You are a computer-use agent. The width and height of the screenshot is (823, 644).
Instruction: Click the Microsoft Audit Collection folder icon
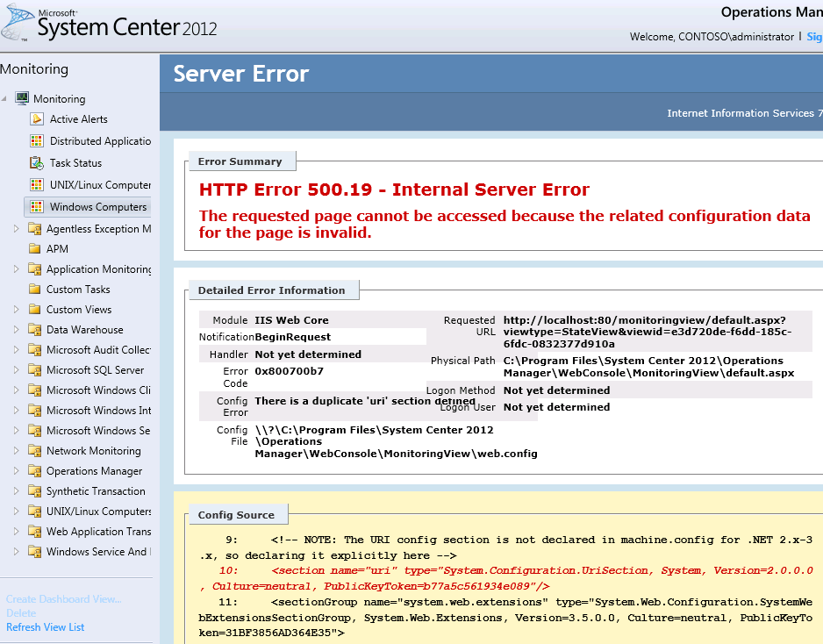(x=34, y=349)
